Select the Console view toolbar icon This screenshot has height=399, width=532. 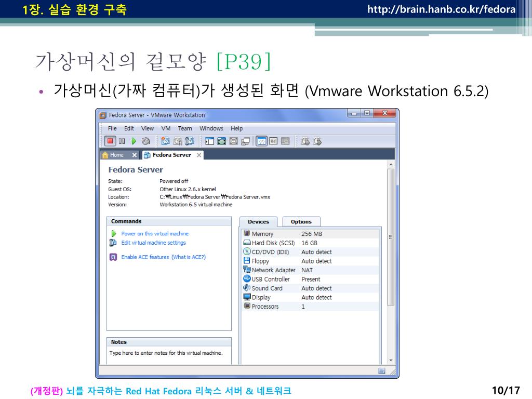tap(285, 141)
